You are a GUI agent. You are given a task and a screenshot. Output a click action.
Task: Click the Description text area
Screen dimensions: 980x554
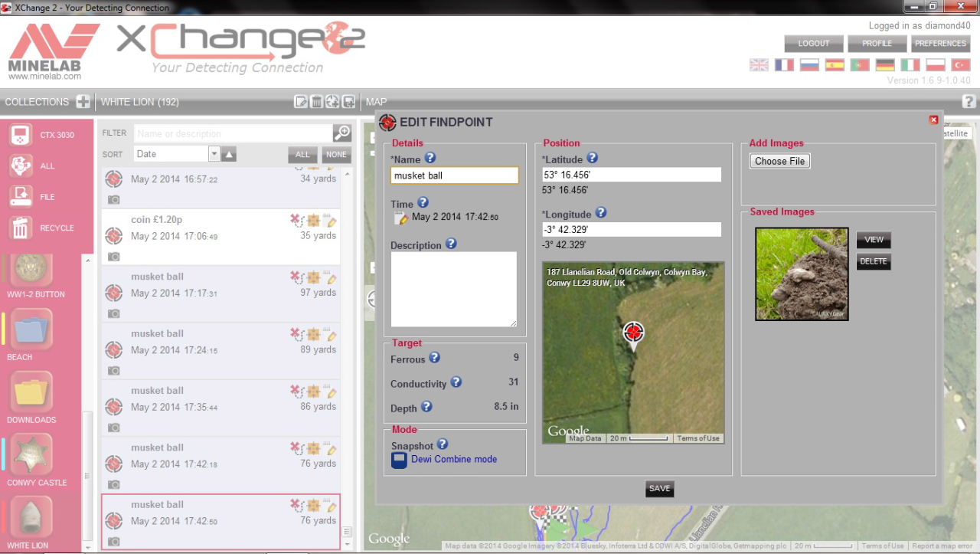coord(454,290)
